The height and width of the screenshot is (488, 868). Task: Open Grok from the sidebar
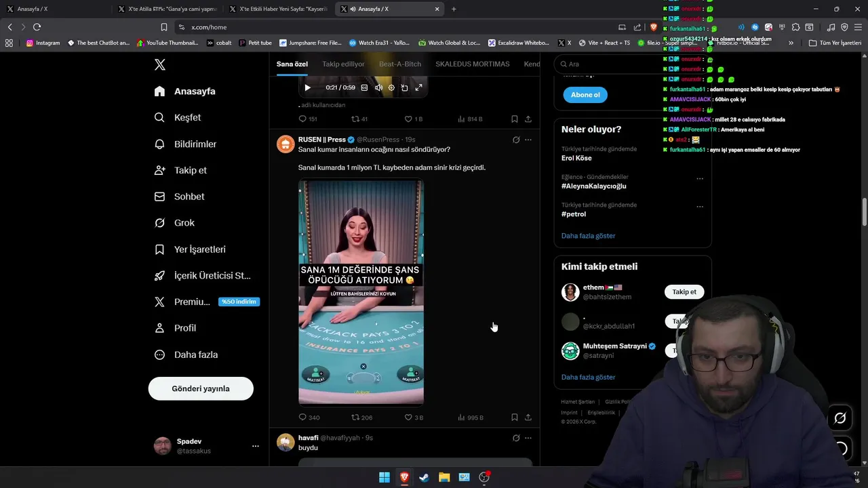coord(174,222)
